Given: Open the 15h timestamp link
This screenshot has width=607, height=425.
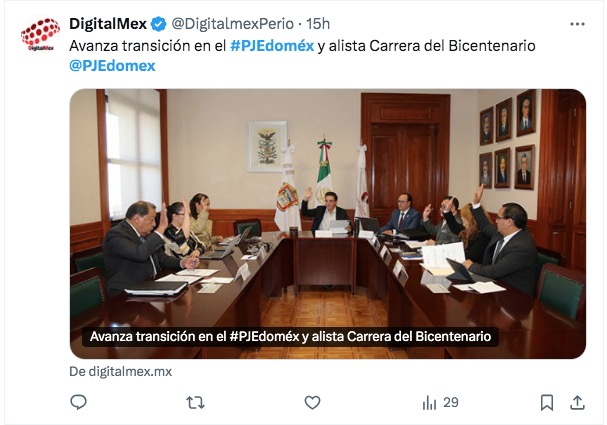Looking at the screenshot, I should coord(318,24).
